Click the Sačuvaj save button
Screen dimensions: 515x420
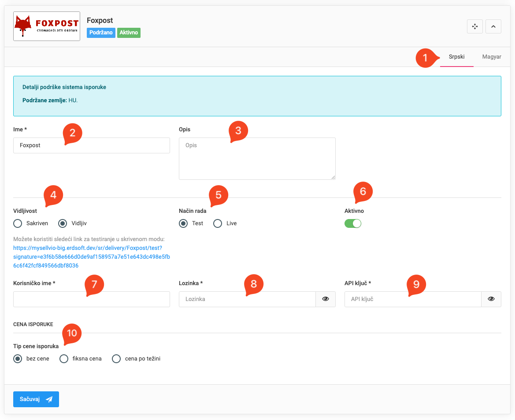point(36,399)
